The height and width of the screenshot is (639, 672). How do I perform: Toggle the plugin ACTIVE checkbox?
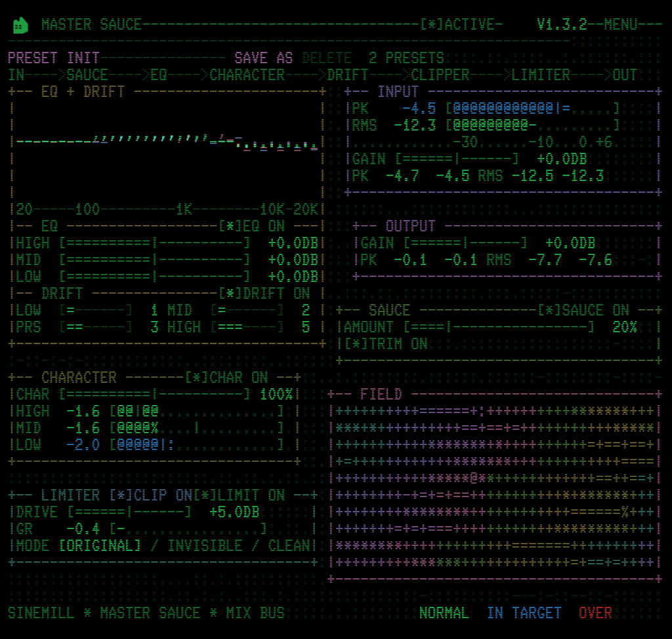[x=457, y=24]
